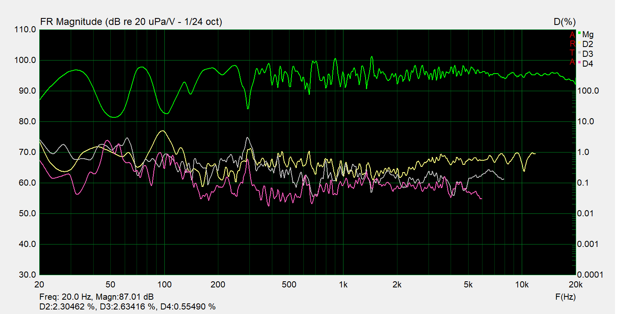Image resolution: width=644 pixels, height=314 pixels.
Task: Click the FR Magnitude graph title
Action: click(x=131, y=22)
